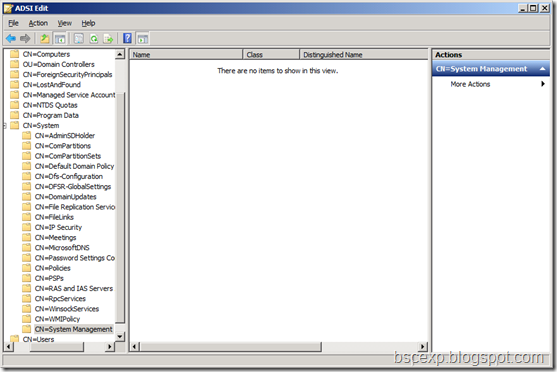
Task: Open the Properties toolbar icon
Action: [x=79, y=38]
